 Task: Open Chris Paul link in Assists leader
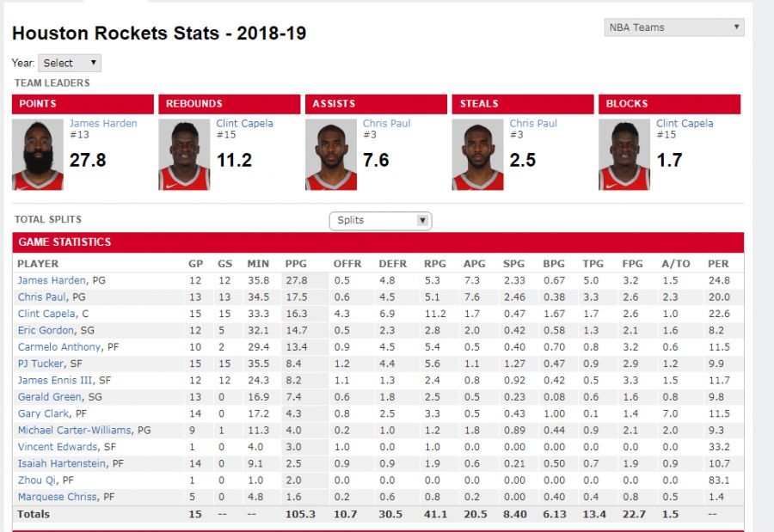point(386,124)
